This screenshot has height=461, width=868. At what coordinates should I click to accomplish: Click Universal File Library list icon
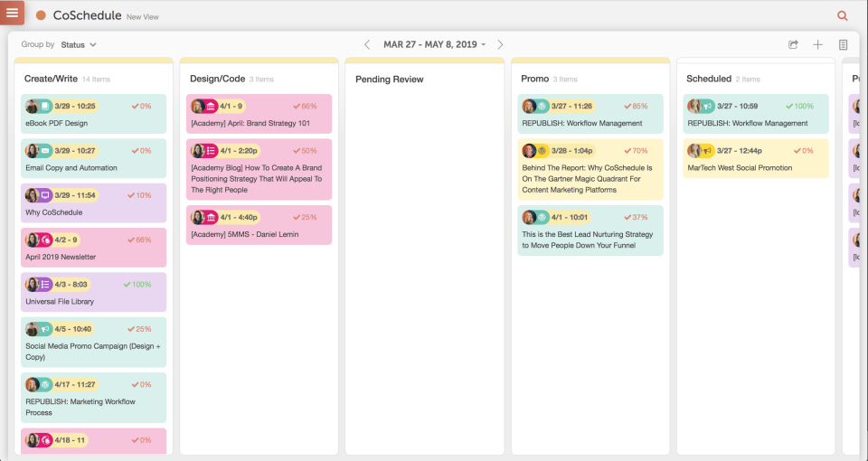(x=45, y=285)
